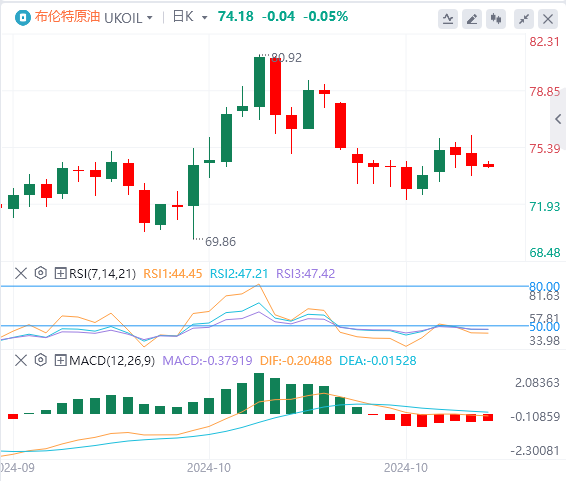The height and width of the screenshot is (481, 566).
Task: Open the indicator line chart tool
Action: pos(448,19)
